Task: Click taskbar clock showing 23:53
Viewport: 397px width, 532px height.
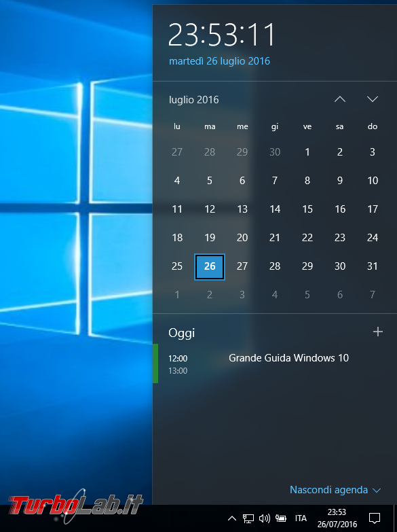Action: (337, 518)
